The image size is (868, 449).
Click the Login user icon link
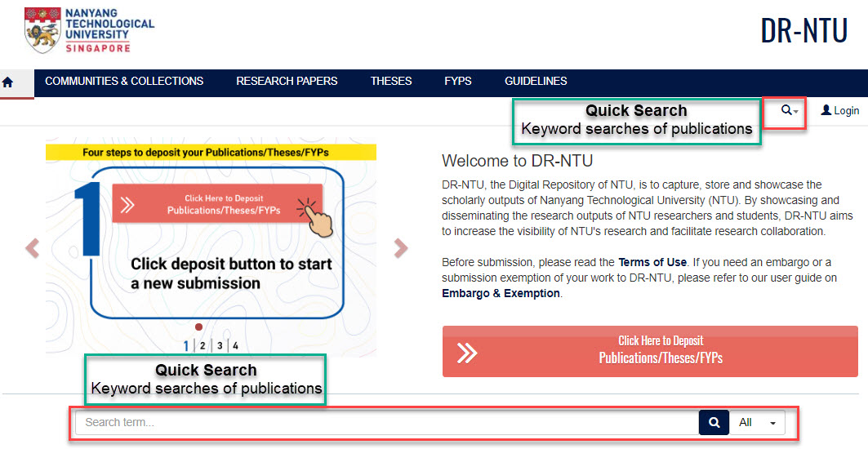pyautogui.click(x=839, y=111)
